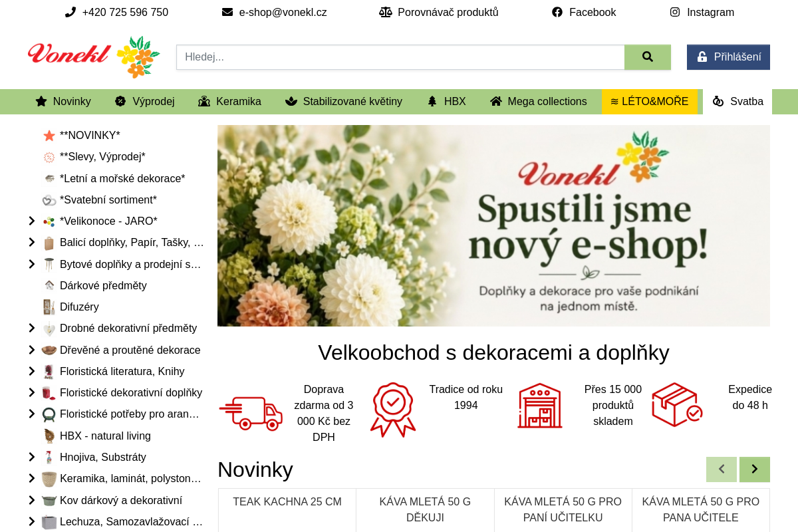Open the Facebook link text

click(x=593, y=12)
